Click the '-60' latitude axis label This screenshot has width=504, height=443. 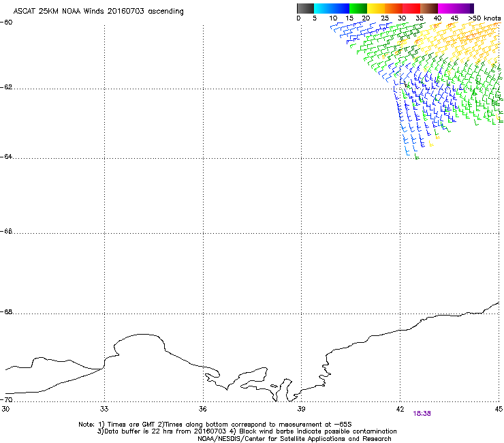pyautogui.click(x=6, y=22)
